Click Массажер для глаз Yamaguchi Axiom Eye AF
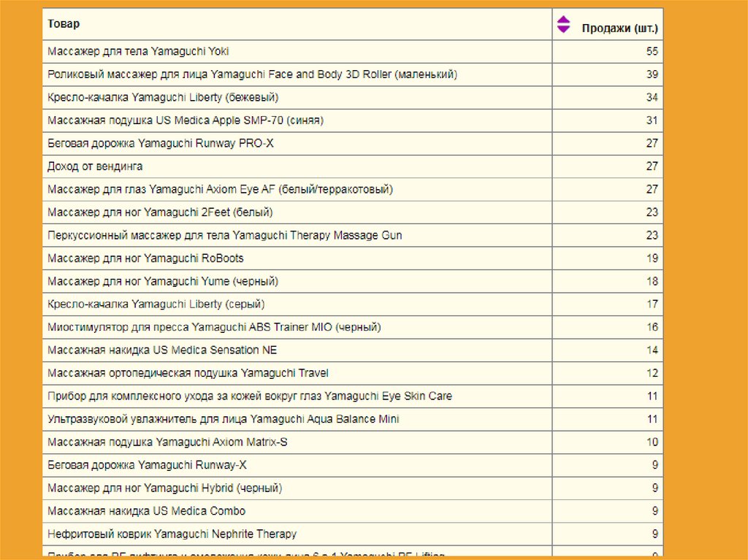The height and width of the screenshot is (560, 748). 220,189
